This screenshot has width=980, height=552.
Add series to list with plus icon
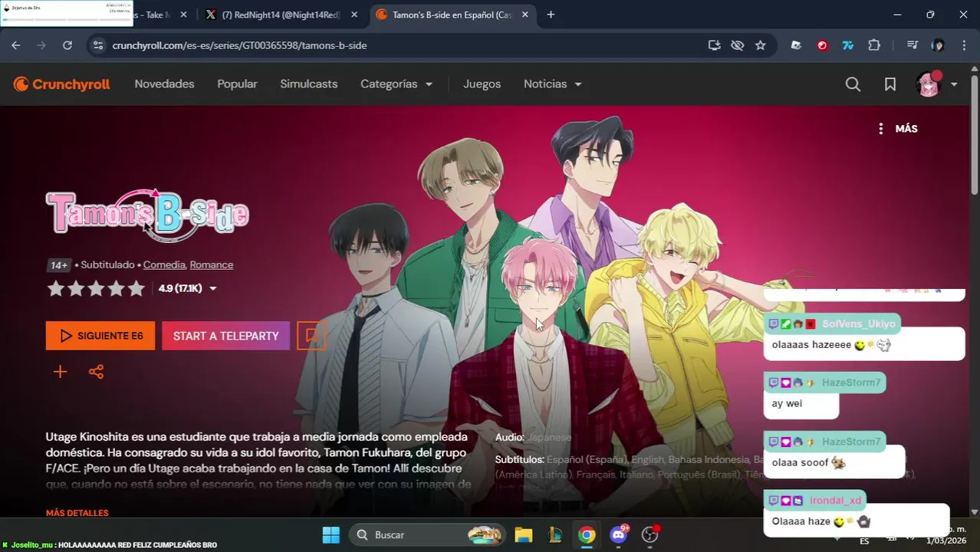tap(60, 372)
